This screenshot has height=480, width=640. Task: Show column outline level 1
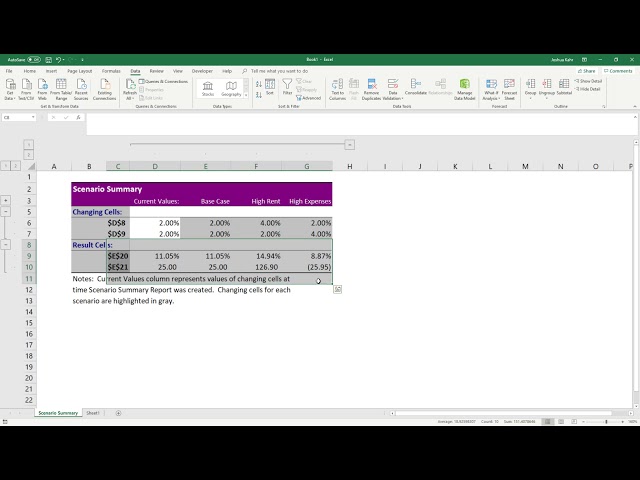coord(29,144)
